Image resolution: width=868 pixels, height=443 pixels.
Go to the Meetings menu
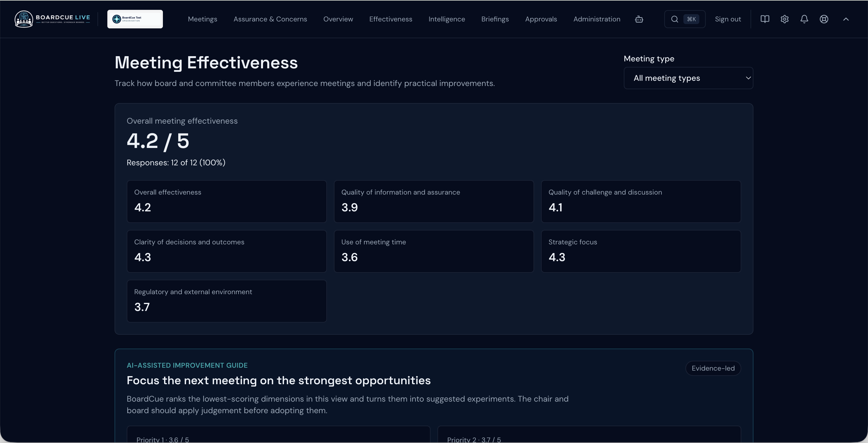pos(203,19)
